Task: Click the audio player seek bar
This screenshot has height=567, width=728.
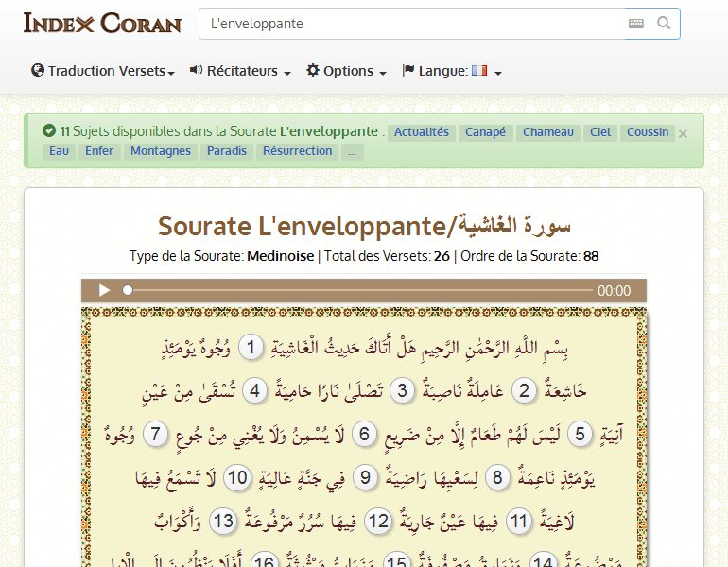Action: pyautogui.click(x=359, y=291)
